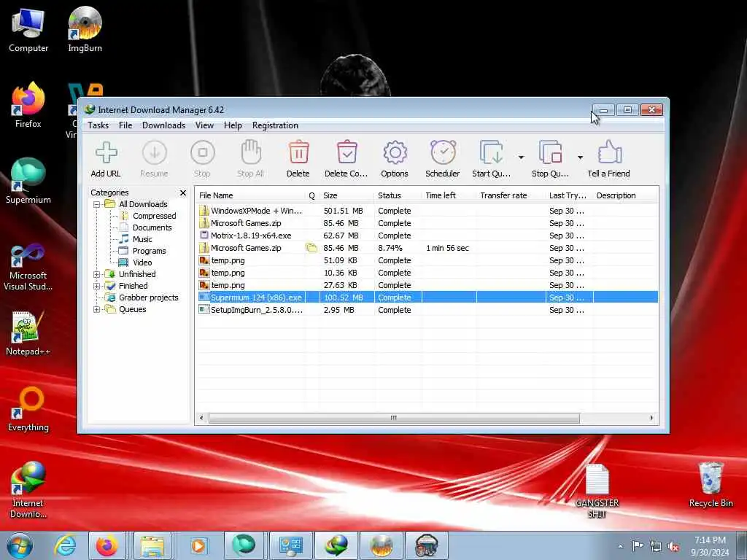Click the Delete Completed toolbar icon
This screenshot has width=747, height=560.
(x=347, y=159)
